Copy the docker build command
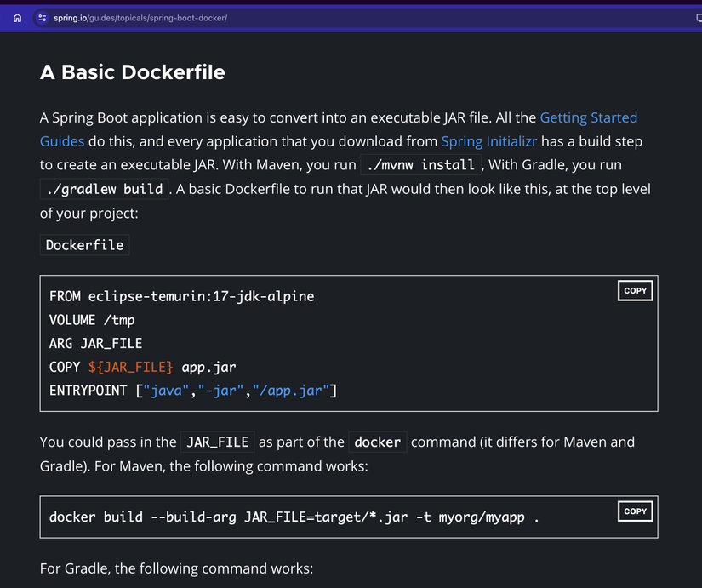 [635, 511]
